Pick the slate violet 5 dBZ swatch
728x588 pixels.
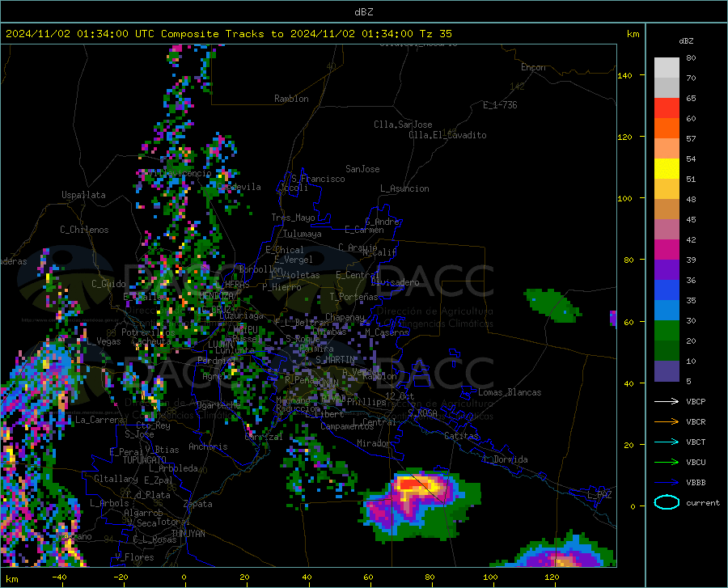[667, 371]
